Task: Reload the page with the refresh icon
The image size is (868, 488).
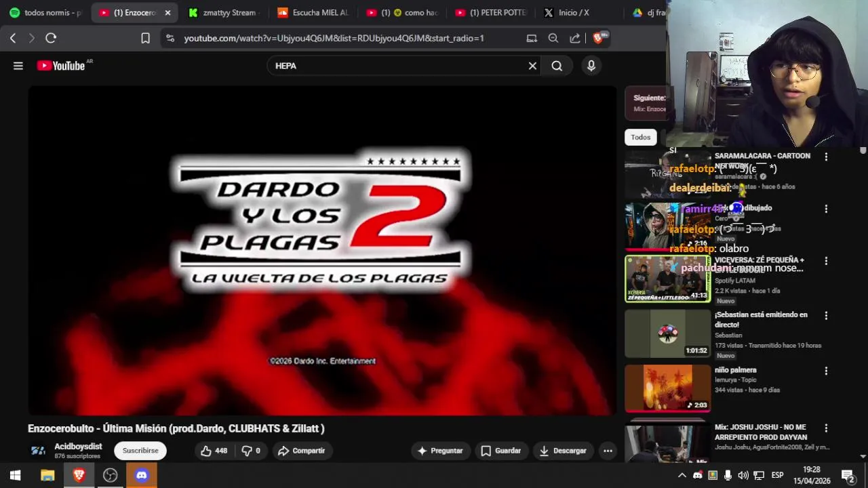Action: coord(51,38)
